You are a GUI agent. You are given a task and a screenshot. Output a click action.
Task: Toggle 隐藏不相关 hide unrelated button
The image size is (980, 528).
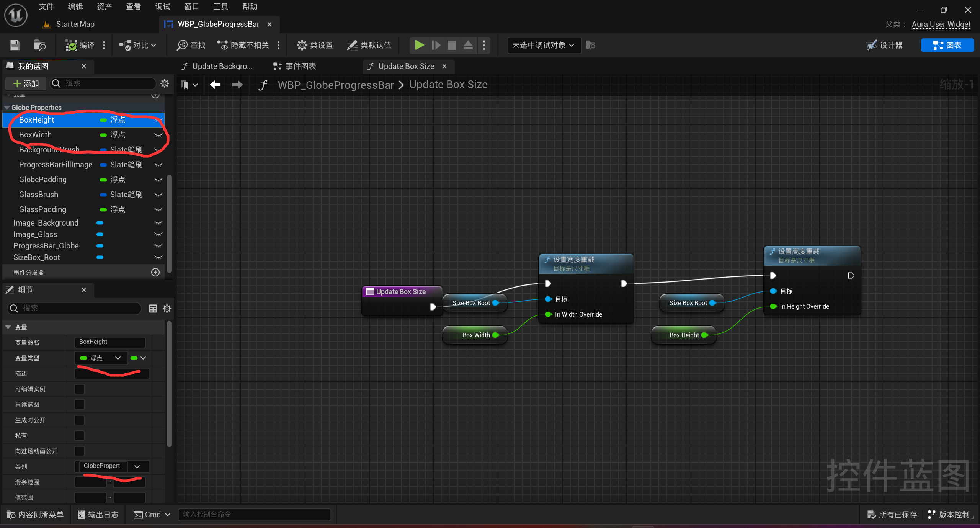click(243, 45)
